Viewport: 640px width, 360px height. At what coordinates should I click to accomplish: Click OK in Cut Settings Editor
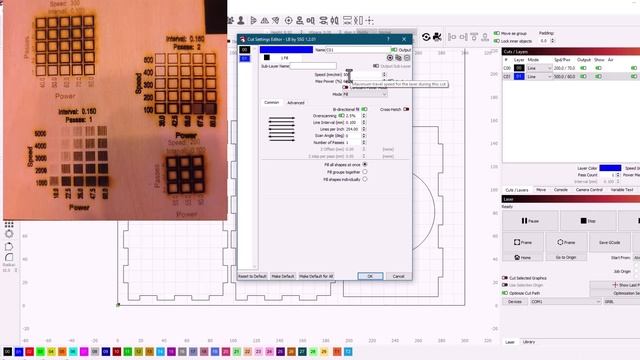coord(370,276)
